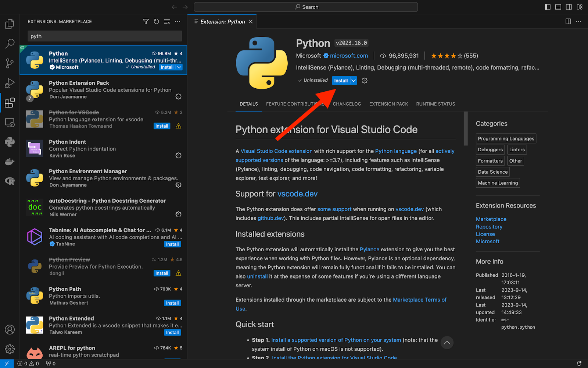
Task: Open the Search view in activity bar
Action: click(x=10, y=44)
